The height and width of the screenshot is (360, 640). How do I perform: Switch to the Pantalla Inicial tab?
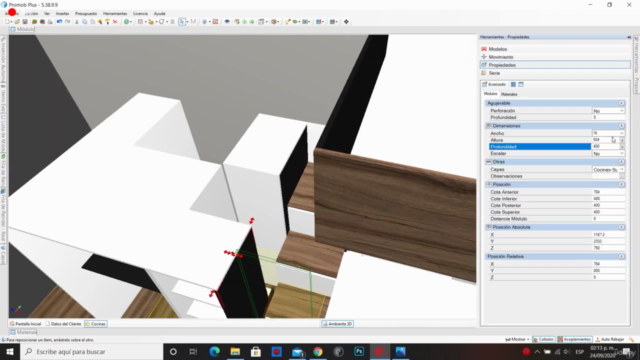pyautogui.click(x=25, y=324)
